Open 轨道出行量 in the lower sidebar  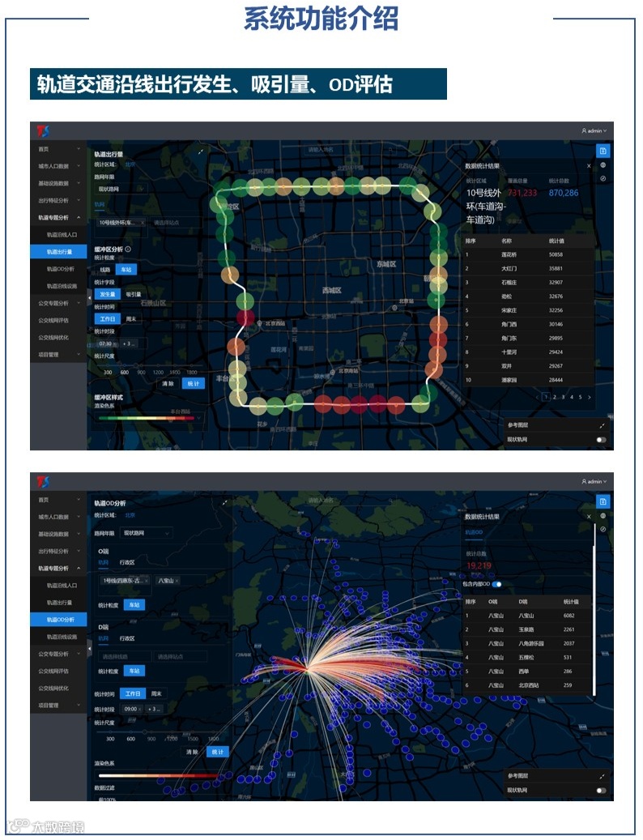pos(59,603)
